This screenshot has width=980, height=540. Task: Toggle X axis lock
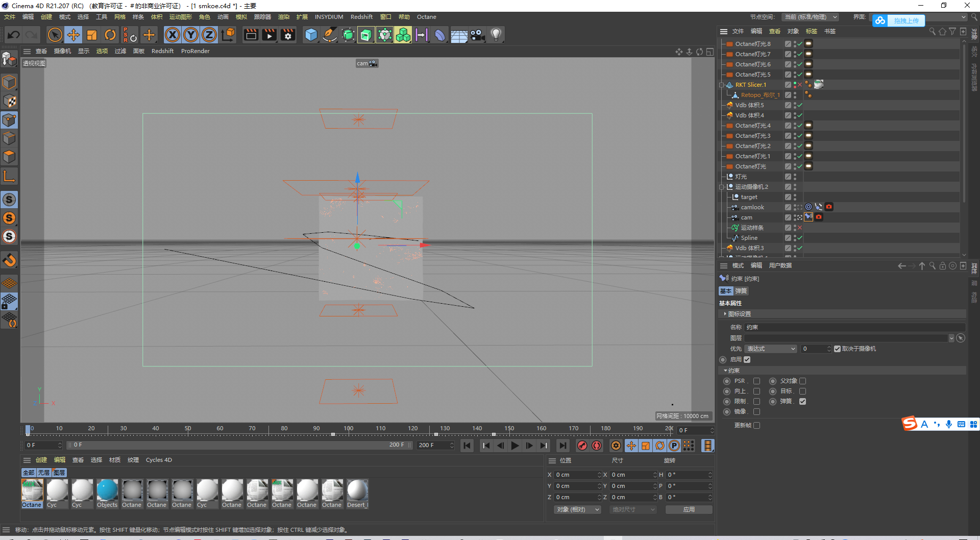tap(173, 35)
